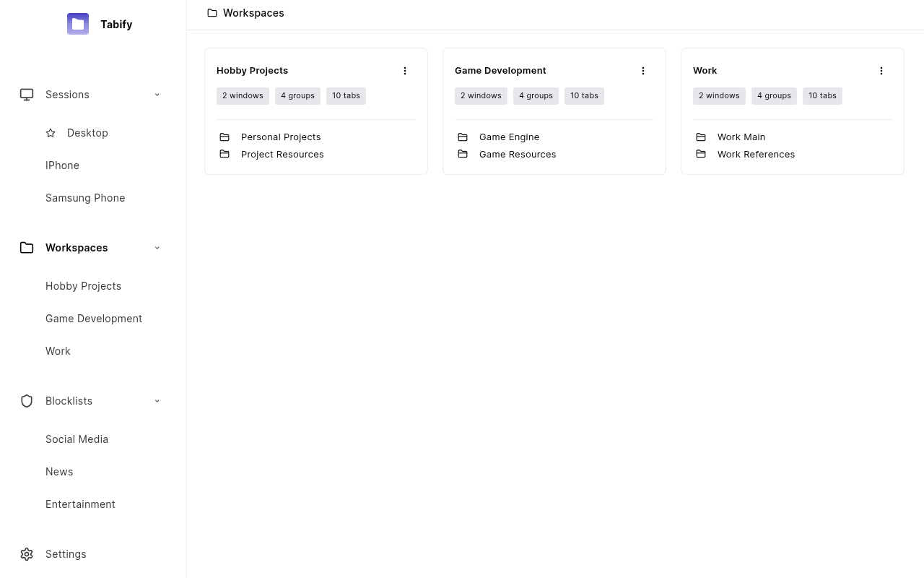Select the Sessions monitor icon in sidebar
The width and height of the screenshot is (924, 578).
[x=27, y=95]
